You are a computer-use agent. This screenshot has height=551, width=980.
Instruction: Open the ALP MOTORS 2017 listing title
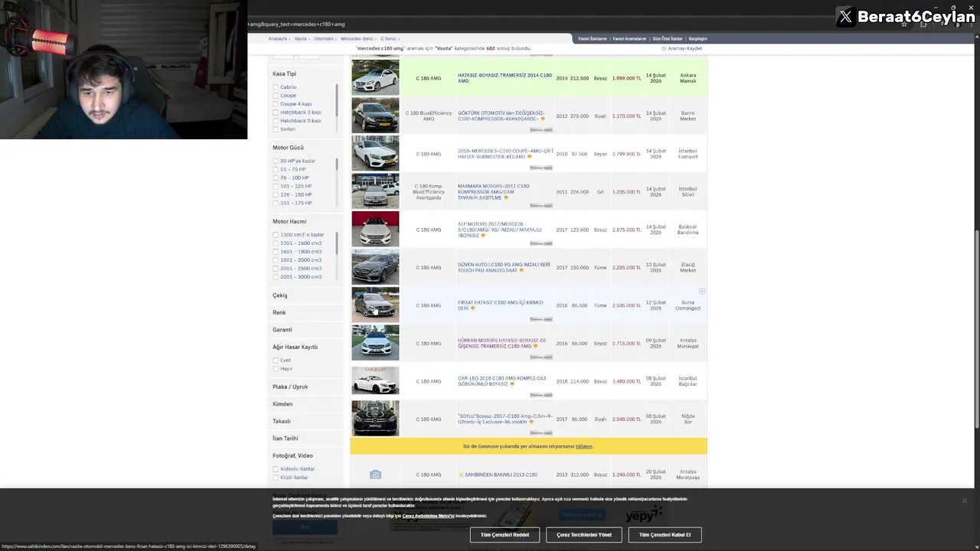pos(500,230)
